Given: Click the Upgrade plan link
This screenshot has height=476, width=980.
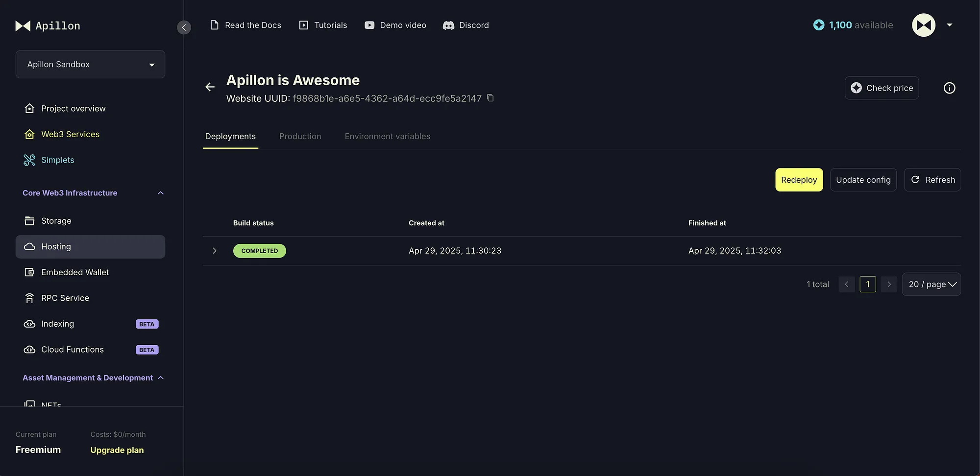Looking at the screenshot, I should tap(117, 450).
